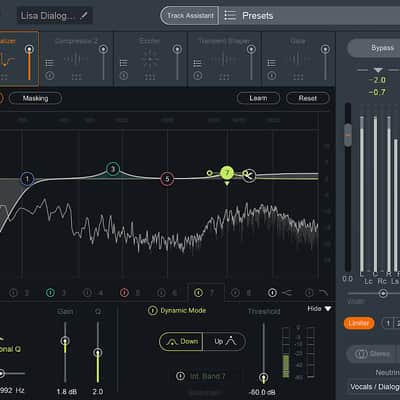Select green EQ node 3
Viewport: 400px width, 400px height.
coord(113,169)
